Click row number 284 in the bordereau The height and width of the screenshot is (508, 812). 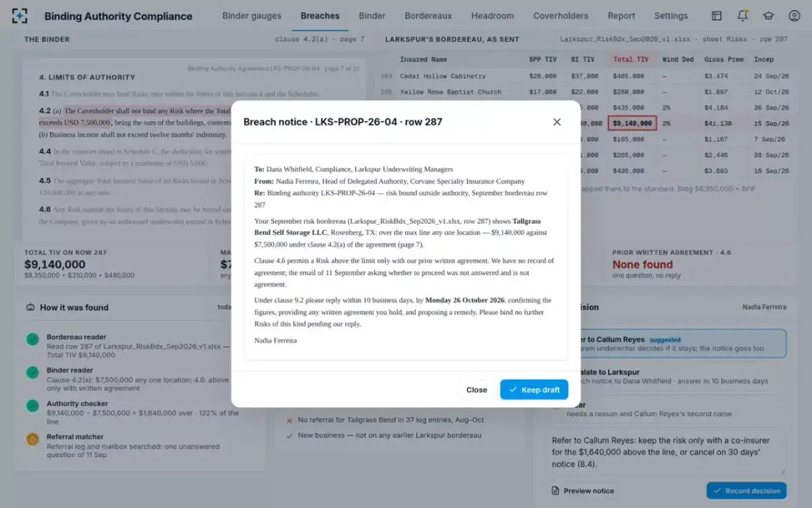386,76
